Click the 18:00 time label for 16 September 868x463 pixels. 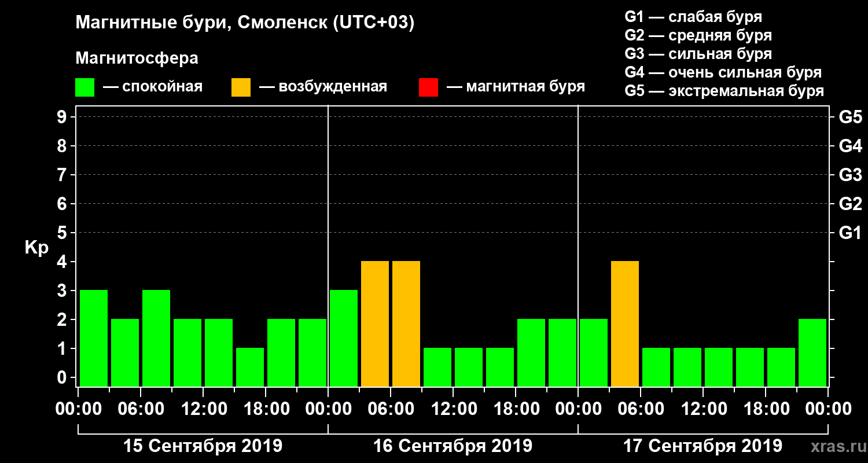tap(516, 409)
